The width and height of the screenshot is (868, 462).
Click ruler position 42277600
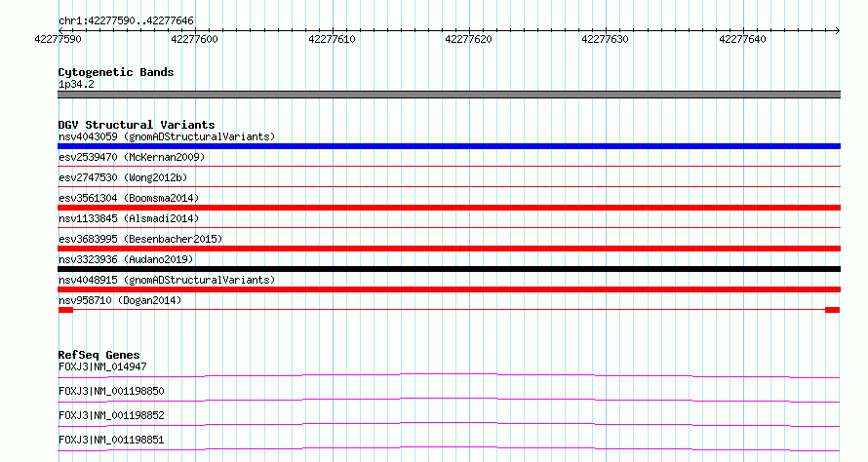tap(194, 39)
